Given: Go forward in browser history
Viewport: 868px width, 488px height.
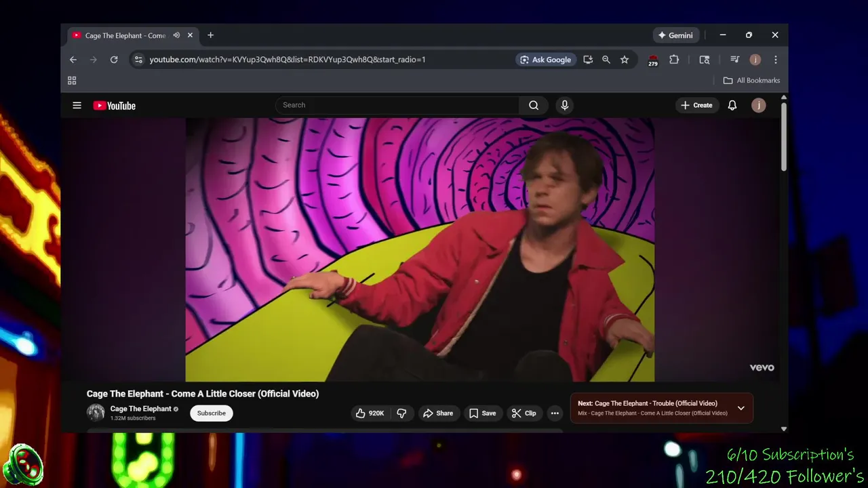Looking at the screenshot, I should [x=94, y=60].
